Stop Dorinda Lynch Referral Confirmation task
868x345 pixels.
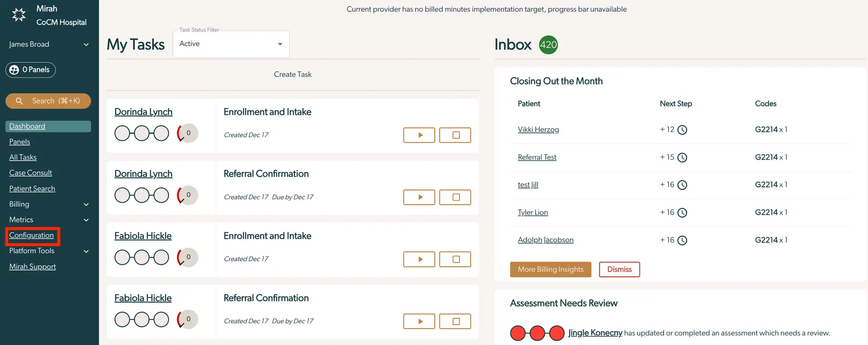click(455, 197)
